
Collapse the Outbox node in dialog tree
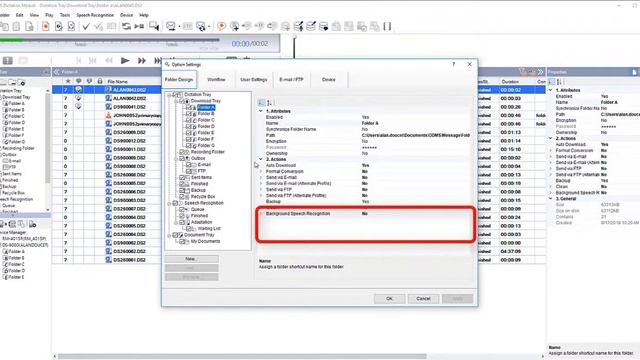point(176,158)
